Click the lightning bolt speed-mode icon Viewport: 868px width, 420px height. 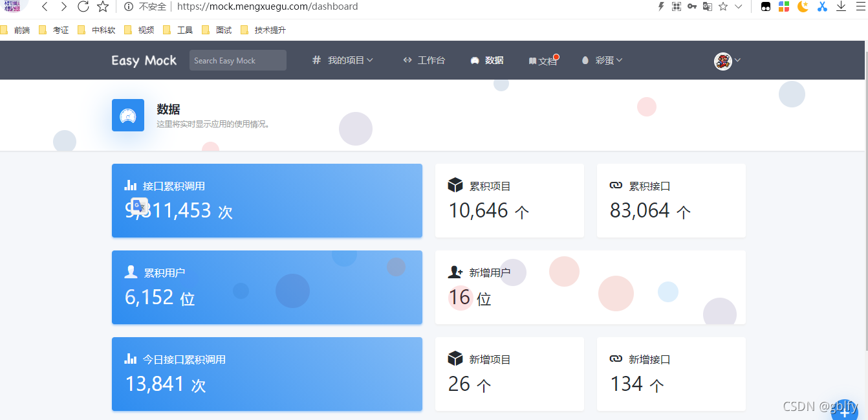coord(660,6)
